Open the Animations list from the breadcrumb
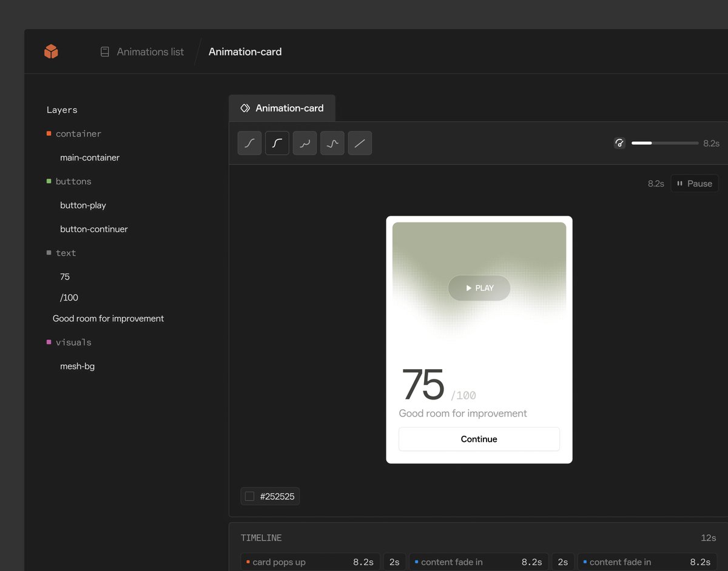This screenshot has width=728, height=571. tap(150, 52)
